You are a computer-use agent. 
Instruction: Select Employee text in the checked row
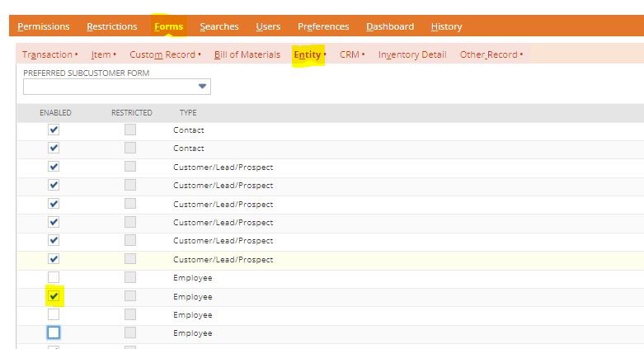click(193, 296)
